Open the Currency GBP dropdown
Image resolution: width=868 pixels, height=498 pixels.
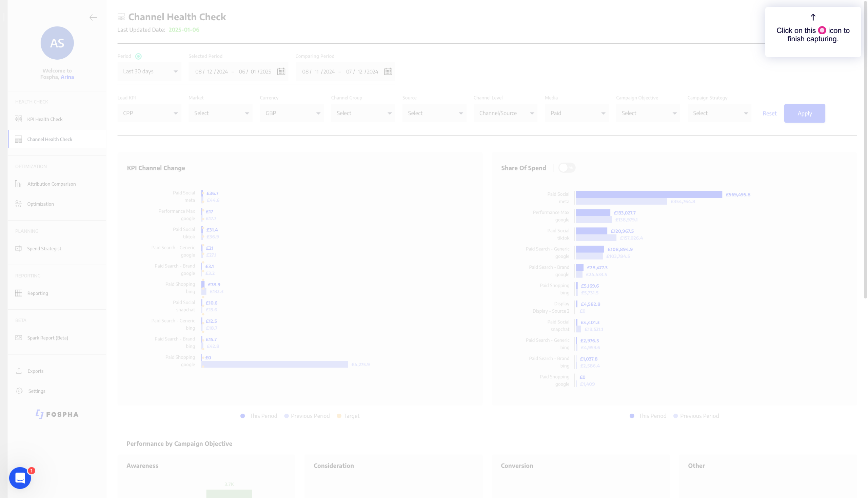coord(292,113)
